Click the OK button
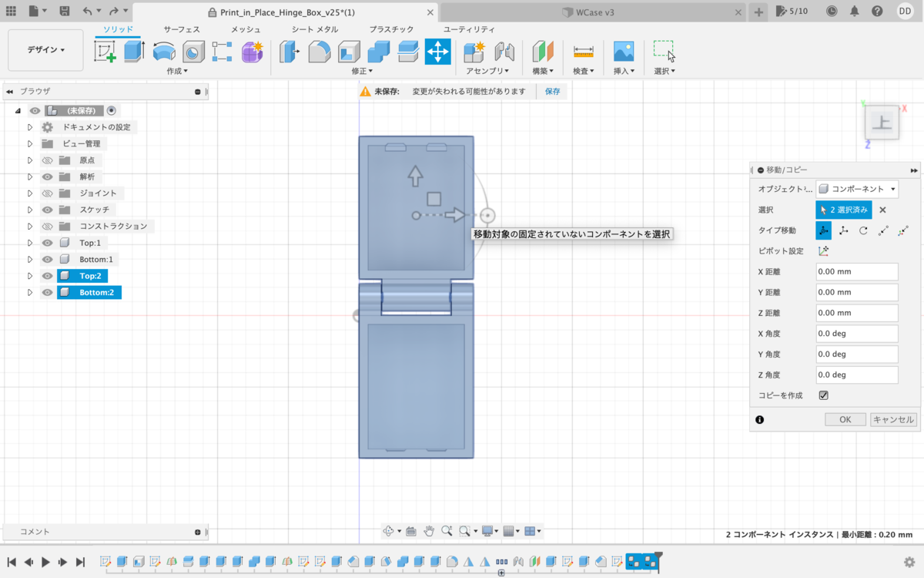Viewport: 924px width, 578px height. 845,420
